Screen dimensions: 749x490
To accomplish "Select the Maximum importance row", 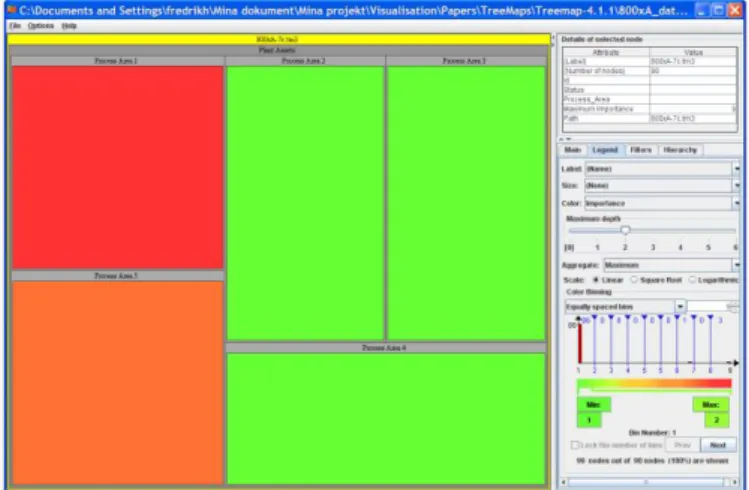I will tap(650, 109).
